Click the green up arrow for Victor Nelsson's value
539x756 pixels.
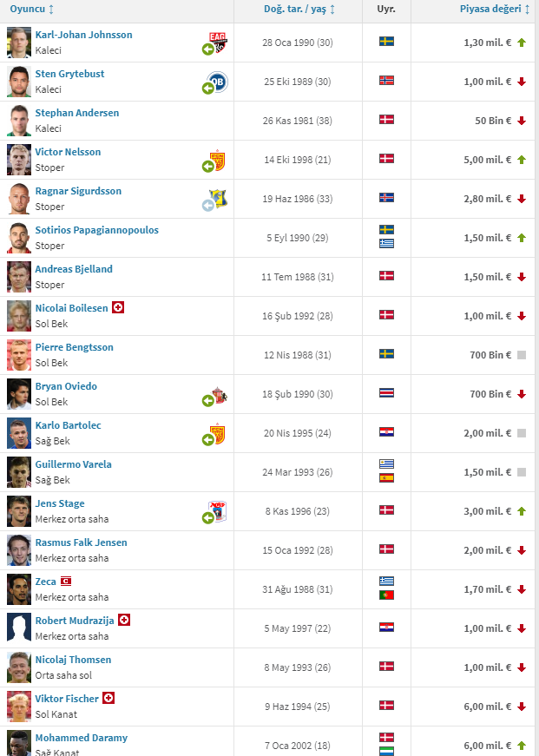click(522, 160)
